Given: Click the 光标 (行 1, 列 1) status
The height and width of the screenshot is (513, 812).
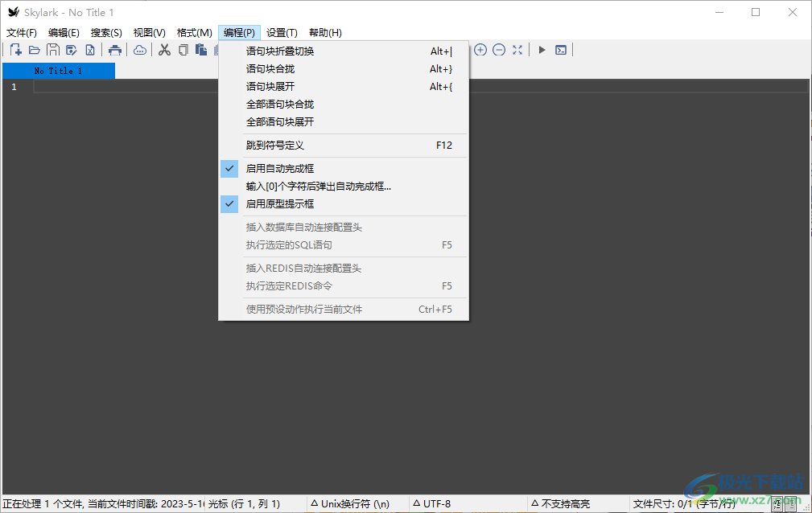Looking at the screenshot, I should (244, 503).
